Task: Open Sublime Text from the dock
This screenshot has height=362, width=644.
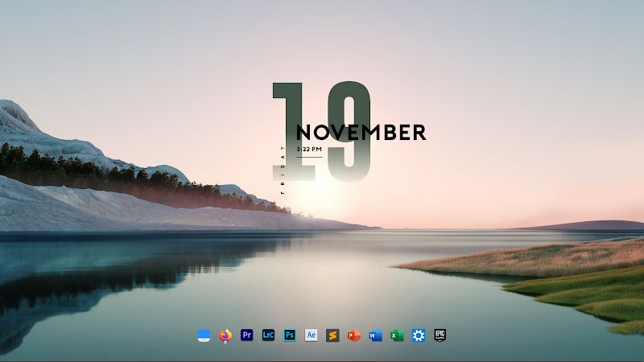Action: pos(332,335)
